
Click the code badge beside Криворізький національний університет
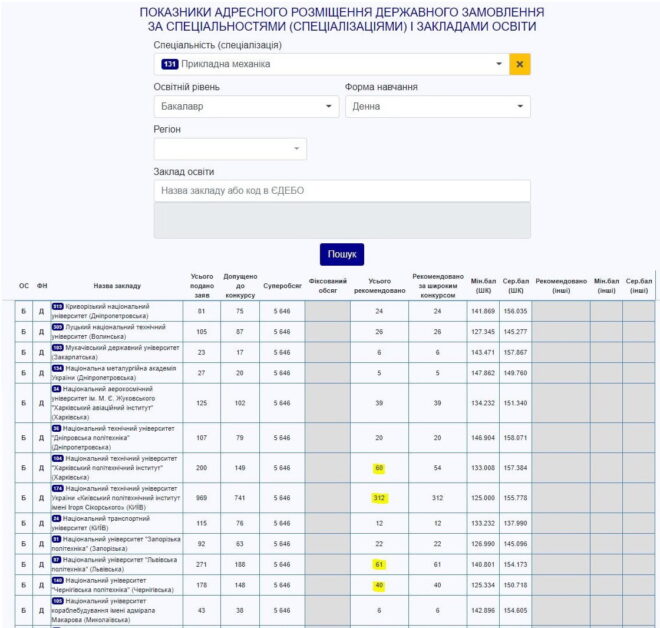click(x=57, y=306)
